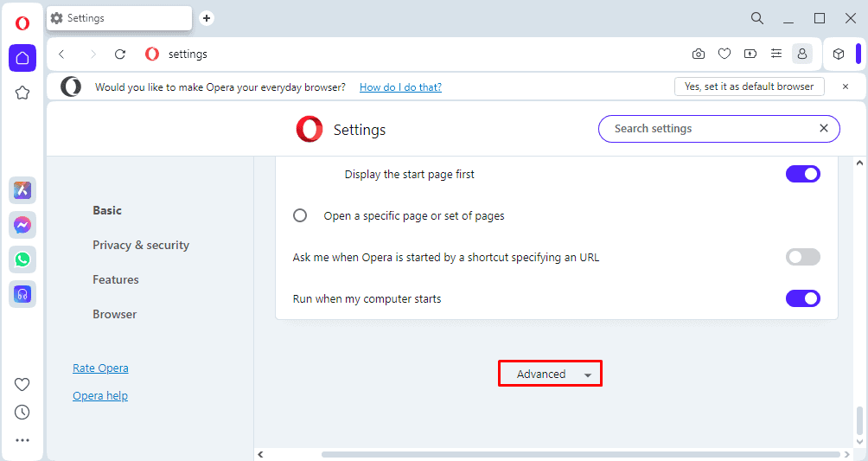Click the How do I do that? link
The image size is (868, 461).
(401, 87)
